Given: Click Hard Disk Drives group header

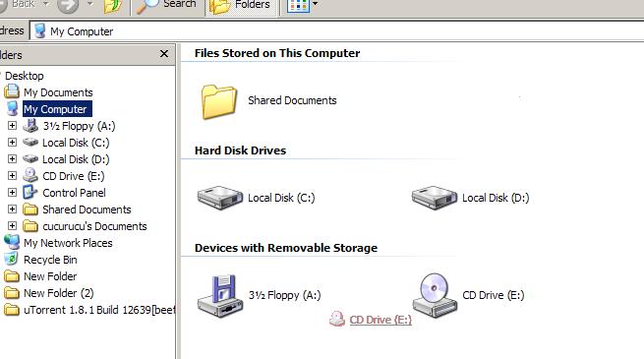Looking at the screenshot, I should (x=240, y=150).
